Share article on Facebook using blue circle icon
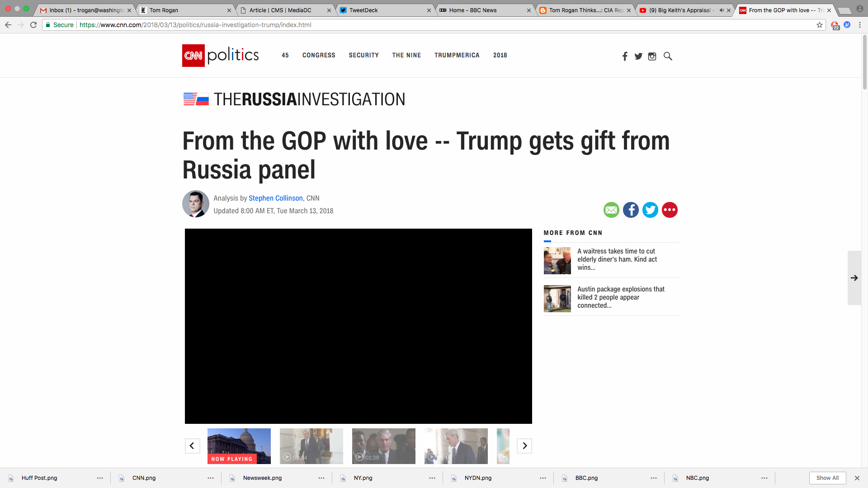 631,210
